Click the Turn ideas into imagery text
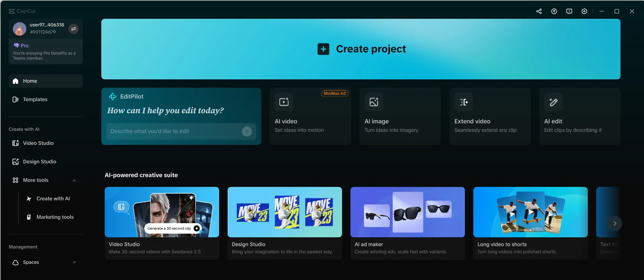Image resolution: width=644 pixels, height=280 pixels. click(x=392, y=130)
